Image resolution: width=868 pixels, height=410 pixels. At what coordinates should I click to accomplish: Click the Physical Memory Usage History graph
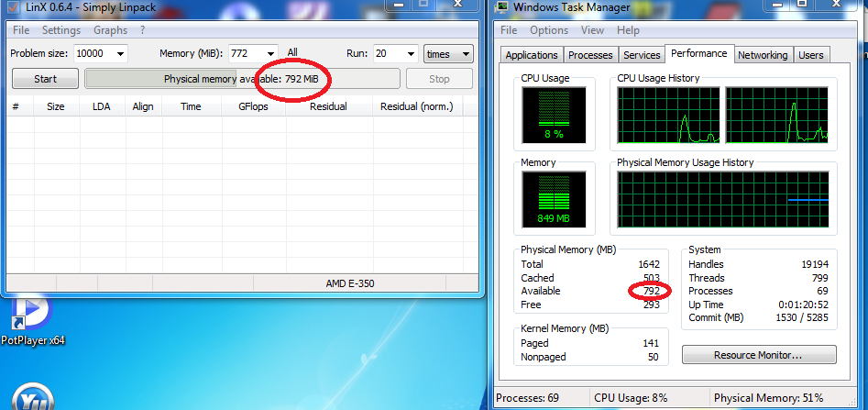(723, 199)
